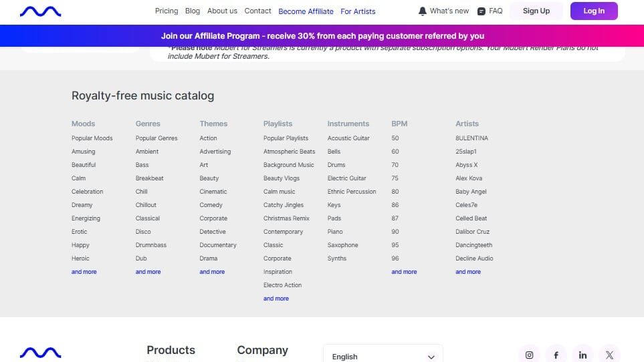Click the Mubert wave logo in header

coord(40,11)
